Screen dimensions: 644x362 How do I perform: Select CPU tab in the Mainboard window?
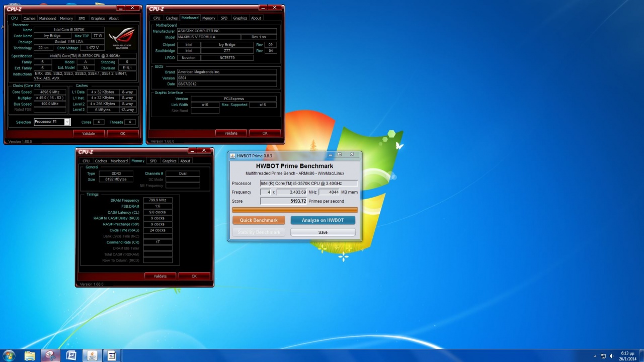157,18
